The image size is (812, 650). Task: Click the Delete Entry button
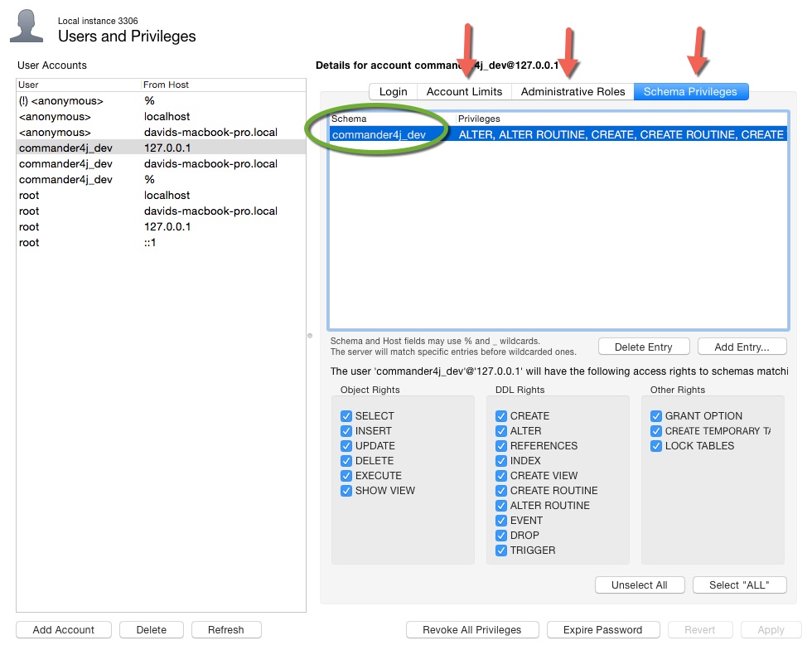pos(643,347)
